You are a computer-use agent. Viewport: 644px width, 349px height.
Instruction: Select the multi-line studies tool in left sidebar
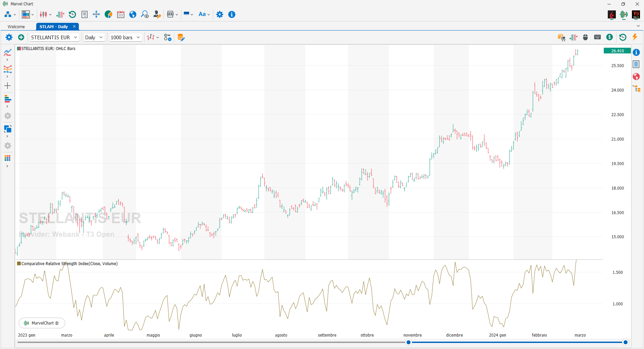[8, 69]
